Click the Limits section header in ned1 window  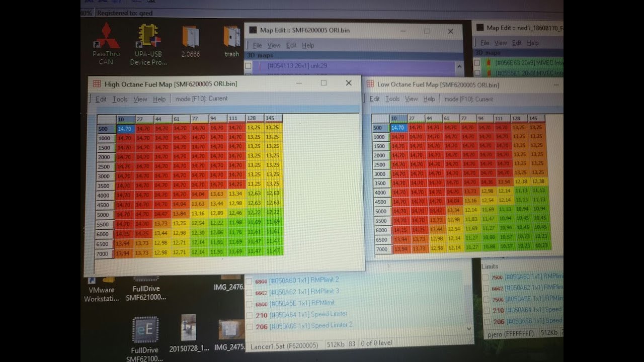tap(490, 266)
